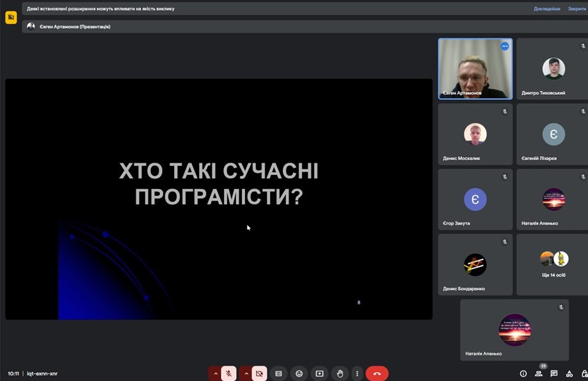This screenshot has height=381, width=588.
Task: Open video settings arrow next to camera
Action: coord(246,373)
